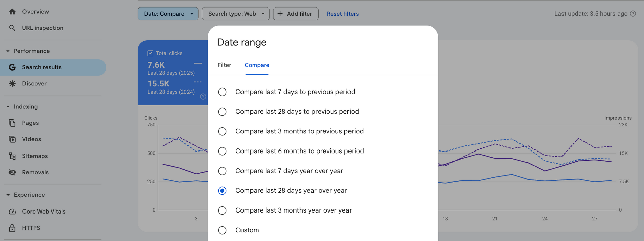Image resolution: width=644 pixels, height=241 pixels.
Task: Collapse the Performance section
Action: (x=8, y=51)
